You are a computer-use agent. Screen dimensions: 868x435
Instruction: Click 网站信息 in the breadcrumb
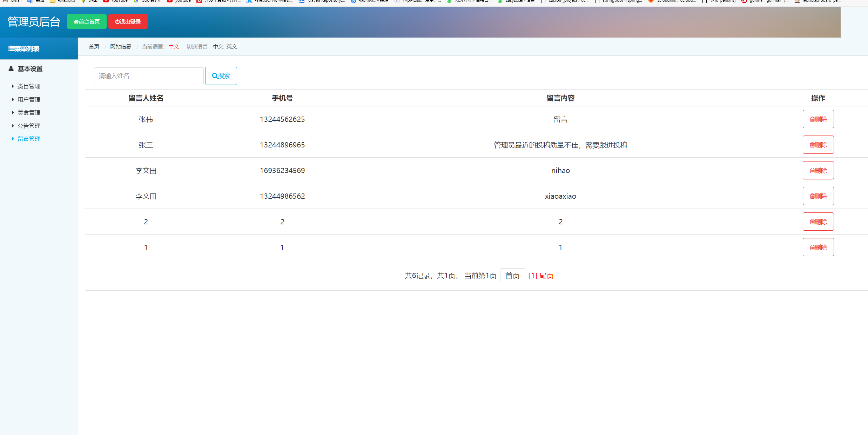[121, 47]
